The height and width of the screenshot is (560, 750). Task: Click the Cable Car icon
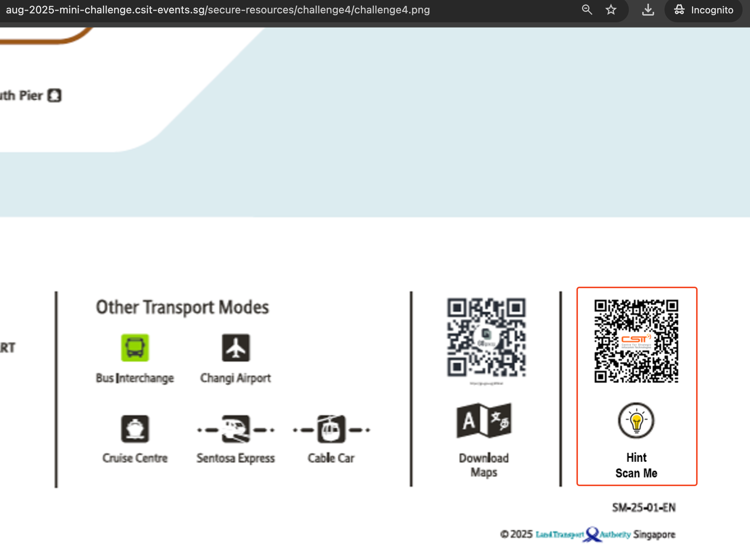pos(331,429)
